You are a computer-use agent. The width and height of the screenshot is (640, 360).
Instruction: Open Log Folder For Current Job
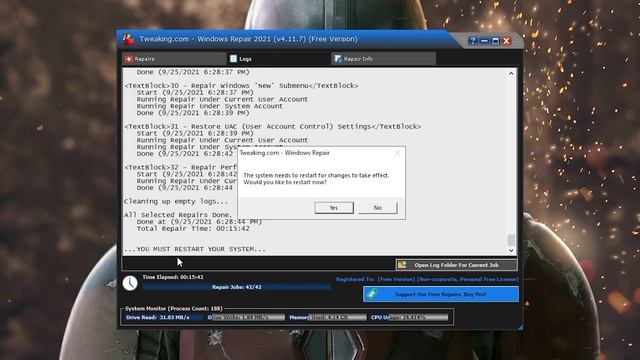pos(456,265)
